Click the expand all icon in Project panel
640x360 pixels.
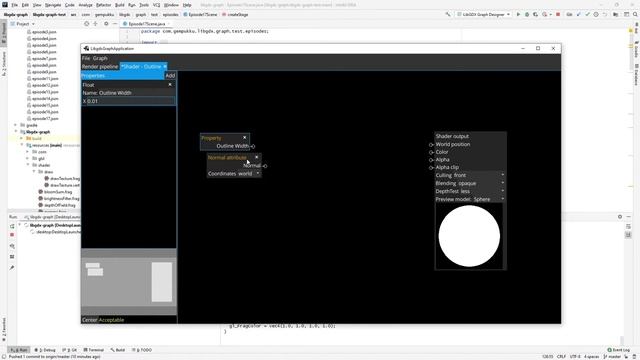pos(95,24)
